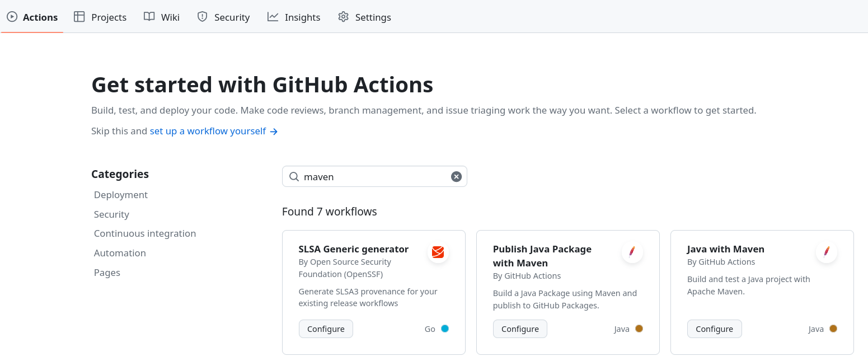
Task: Open Insights via the graph icon
Action: [x=272, y=17]
